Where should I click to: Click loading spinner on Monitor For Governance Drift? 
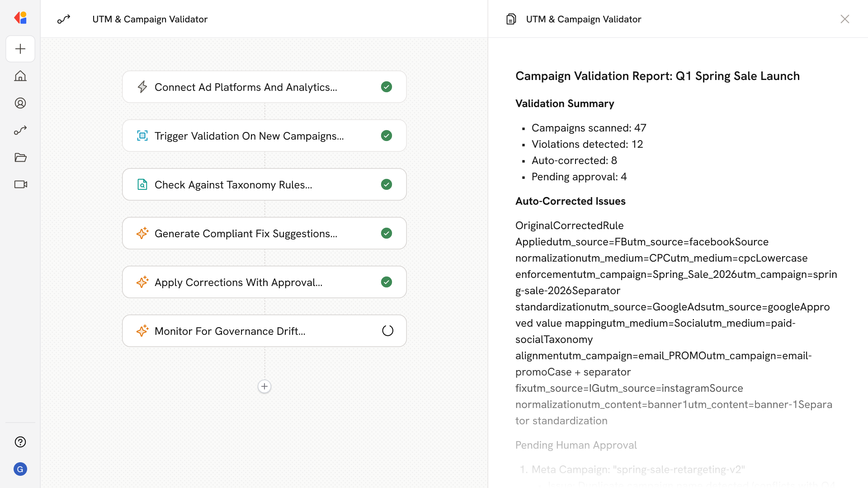387,331
